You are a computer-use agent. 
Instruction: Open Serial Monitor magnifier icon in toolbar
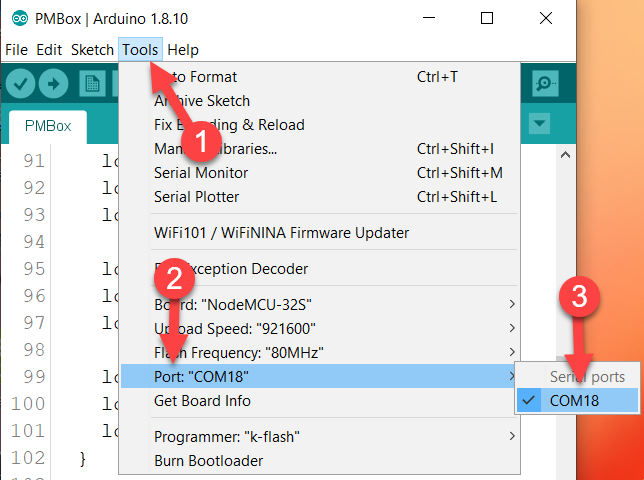tap(545, 84)
